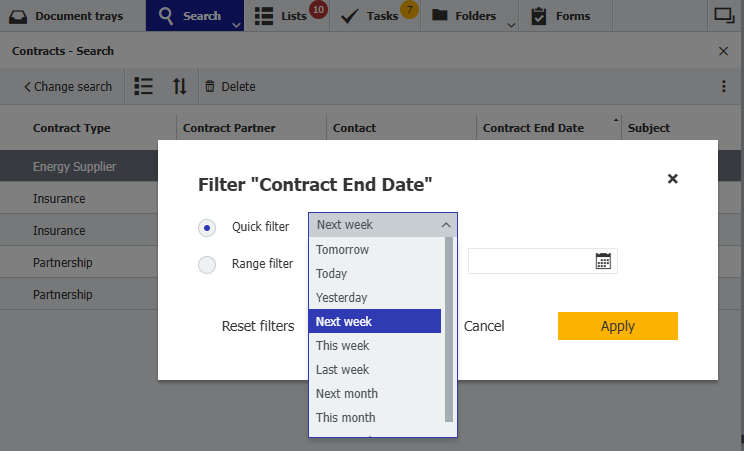Click the sort arrows icon in toolbar

point(180,87)
